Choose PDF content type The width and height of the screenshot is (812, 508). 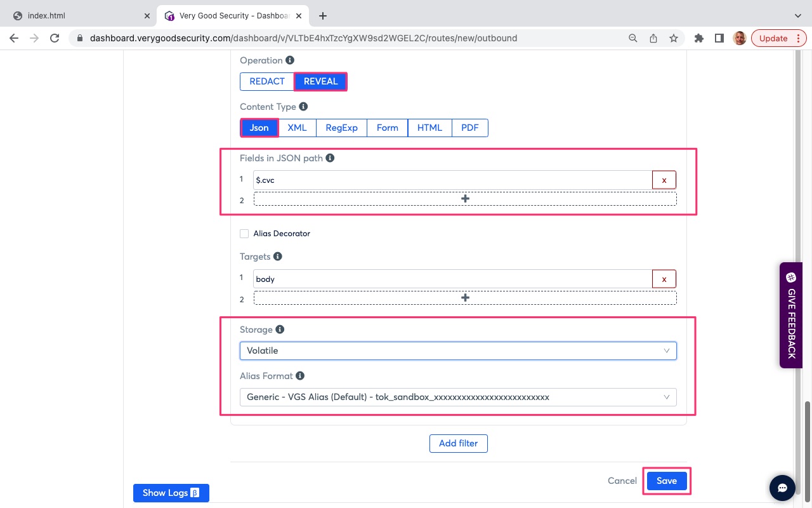click(470, 128)
